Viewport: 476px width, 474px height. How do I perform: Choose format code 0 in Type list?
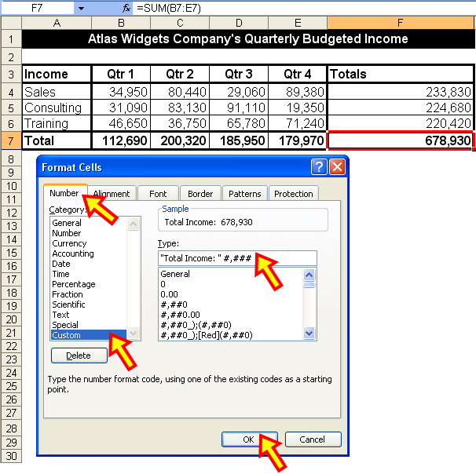tap(231, 284)
